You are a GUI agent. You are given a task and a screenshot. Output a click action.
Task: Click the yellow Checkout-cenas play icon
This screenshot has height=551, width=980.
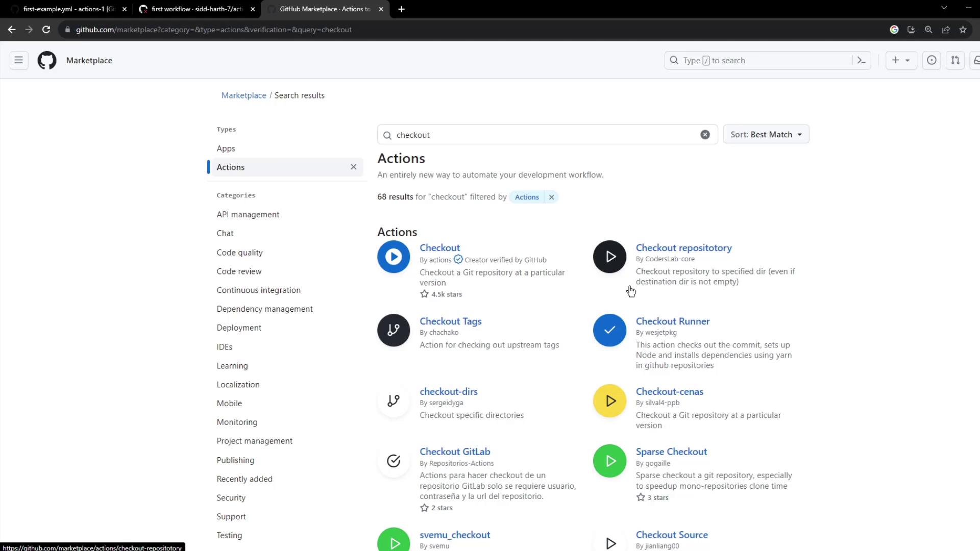pyautogui.click(x=609, y=401)
